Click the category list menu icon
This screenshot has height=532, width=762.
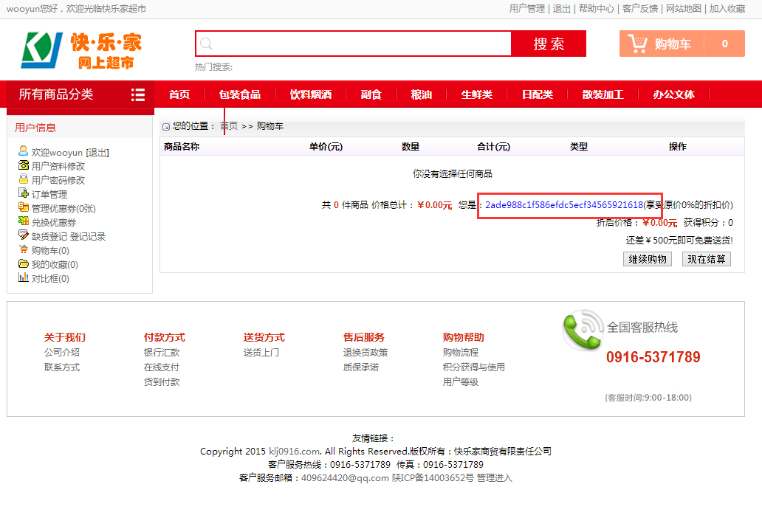pos(138,94)
